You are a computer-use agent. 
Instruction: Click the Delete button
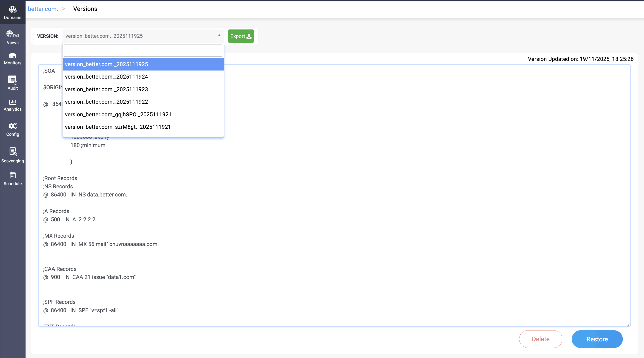(x=541, y=339)
